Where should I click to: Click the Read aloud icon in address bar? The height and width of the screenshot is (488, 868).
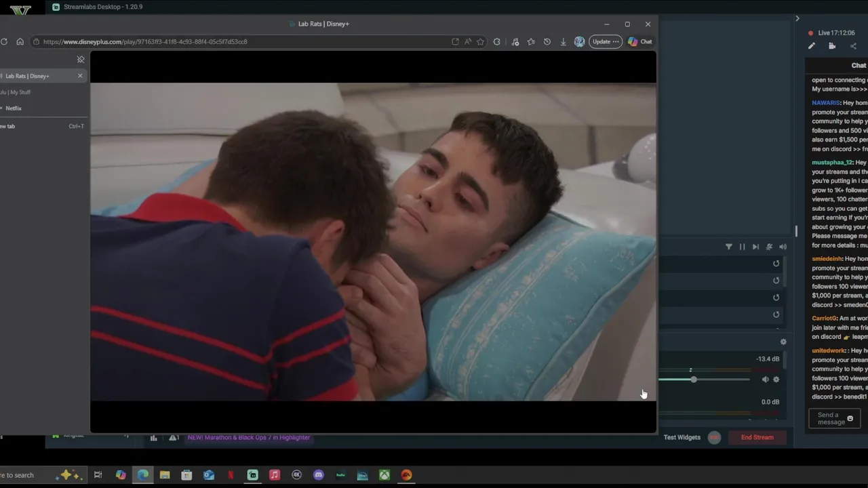pos(468,41)
